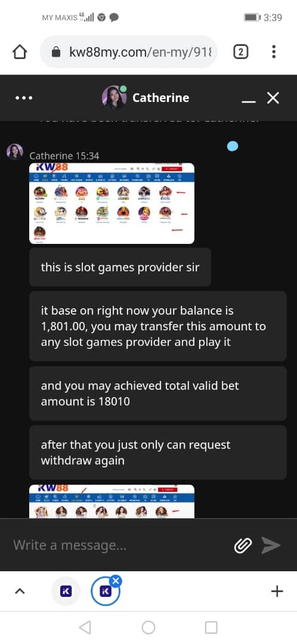Image resolution: width=297 pixels, height=644 pixels.
Task: Add a new tab with plus icon
Action: click(x=277, y=591)
